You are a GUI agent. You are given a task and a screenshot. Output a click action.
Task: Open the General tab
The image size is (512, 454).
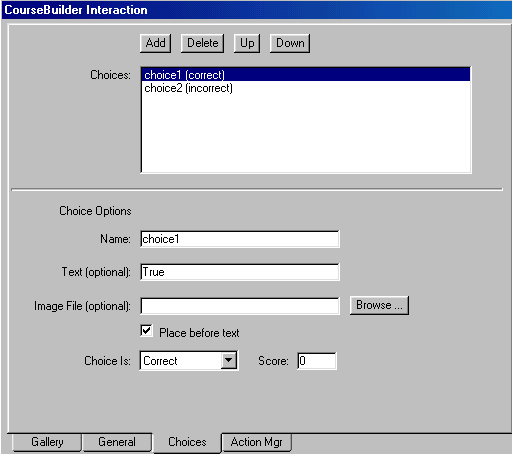117,442
